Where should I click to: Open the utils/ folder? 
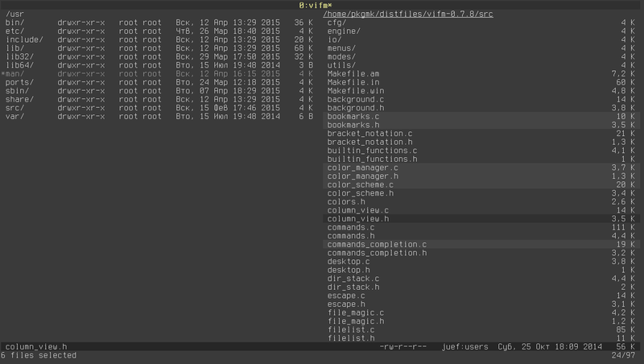coord(481,65)
